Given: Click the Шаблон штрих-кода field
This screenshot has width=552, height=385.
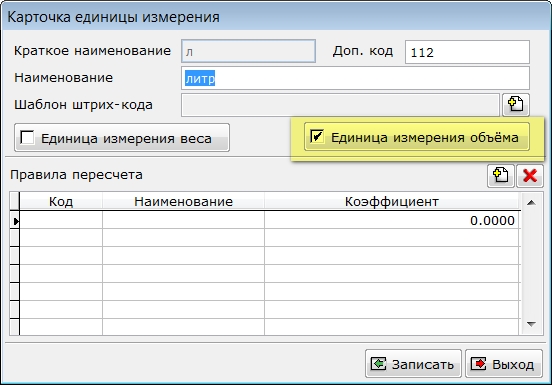Looking at the screenshot, I should (340, 105).
